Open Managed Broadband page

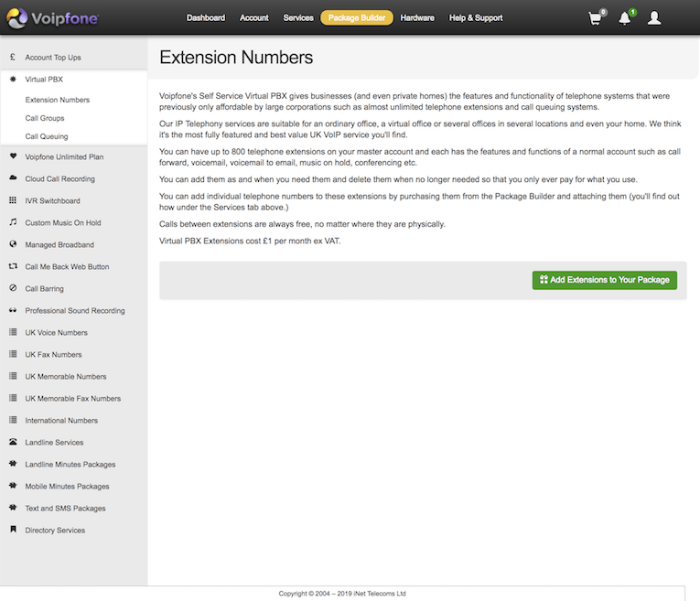59,245
